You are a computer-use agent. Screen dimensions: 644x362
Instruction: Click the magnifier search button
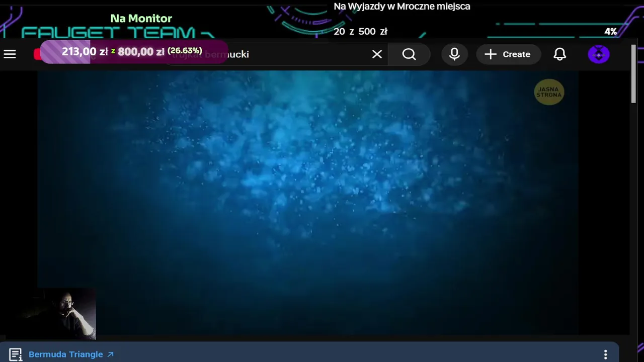coord(409,54)
